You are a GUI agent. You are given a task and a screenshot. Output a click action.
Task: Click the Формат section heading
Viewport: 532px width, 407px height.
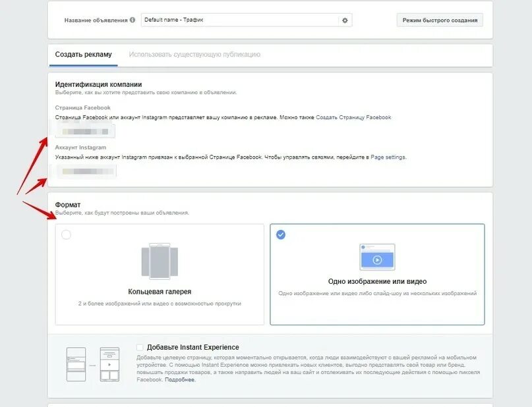click(x=68, y=205)
